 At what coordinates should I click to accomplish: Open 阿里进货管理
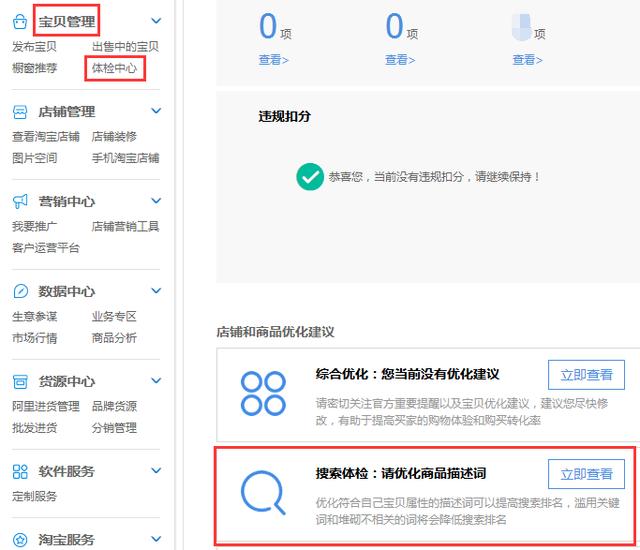[46, 406]
